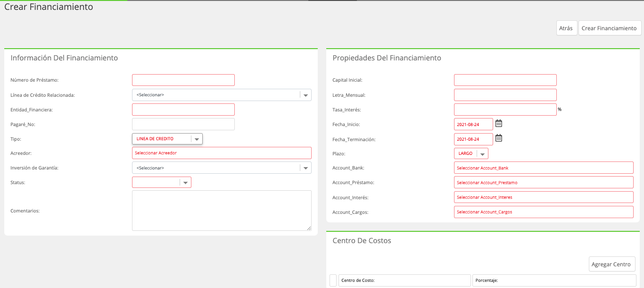Image resolution: width=644 pixels, height=288 pixels.
Task: Click the Propiedades Del Financiamiento heading
Action: [387, 58]
